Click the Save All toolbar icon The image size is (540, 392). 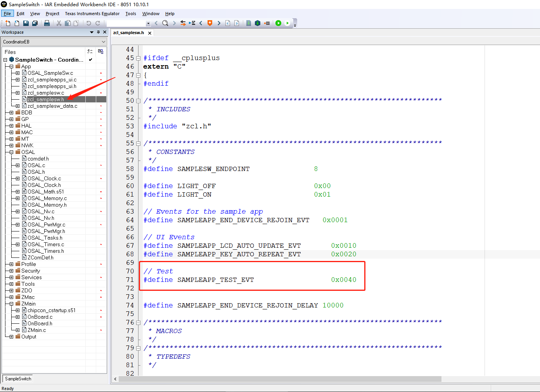(x=35, y=23)
